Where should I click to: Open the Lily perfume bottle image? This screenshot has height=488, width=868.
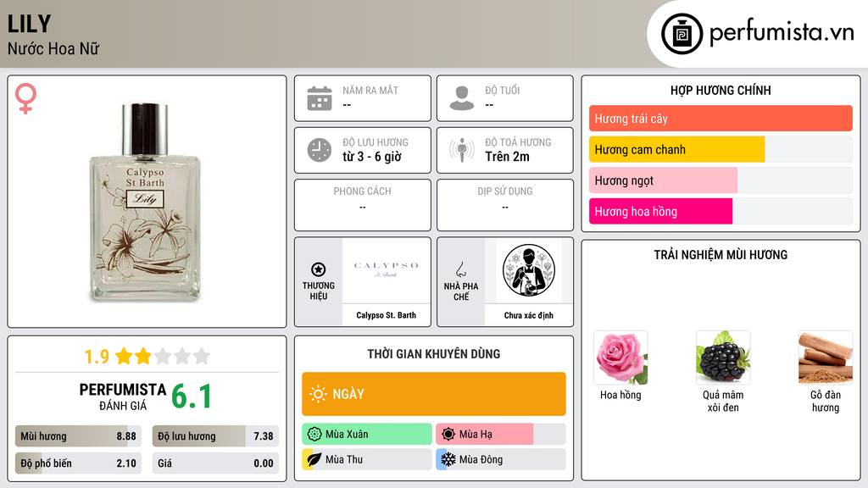pyautogui.click(x=145, y=202)
